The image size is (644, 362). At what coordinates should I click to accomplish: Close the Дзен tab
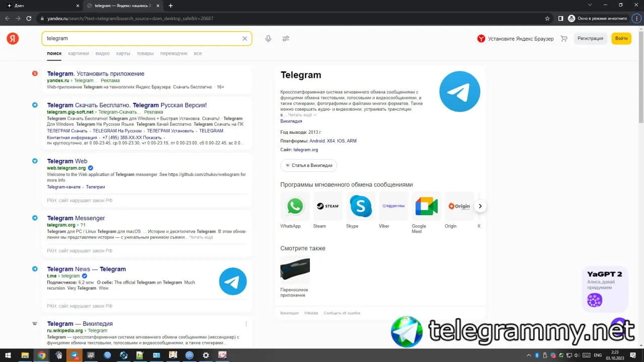click(77, 6)
